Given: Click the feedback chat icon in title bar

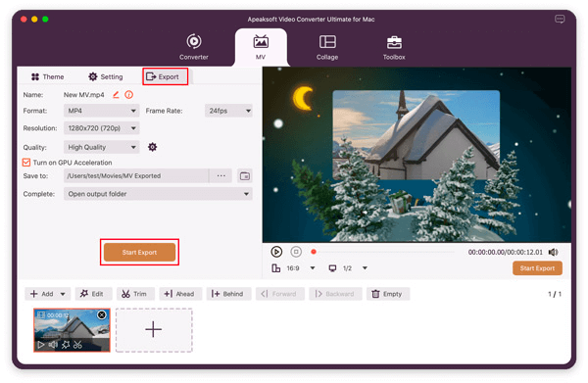Looking at the screenshot, I should [x=560, y=20].
